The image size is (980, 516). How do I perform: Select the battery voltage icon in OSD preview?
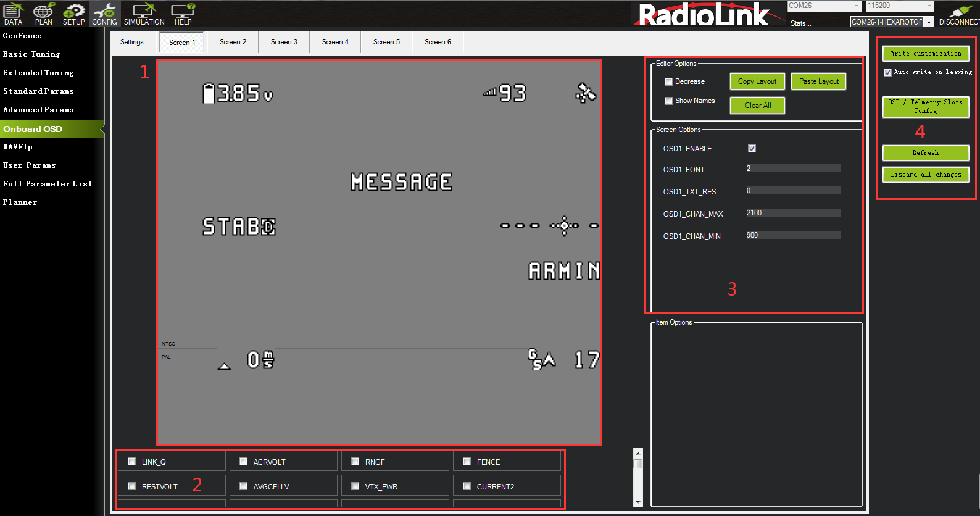(x=209, y=94)
